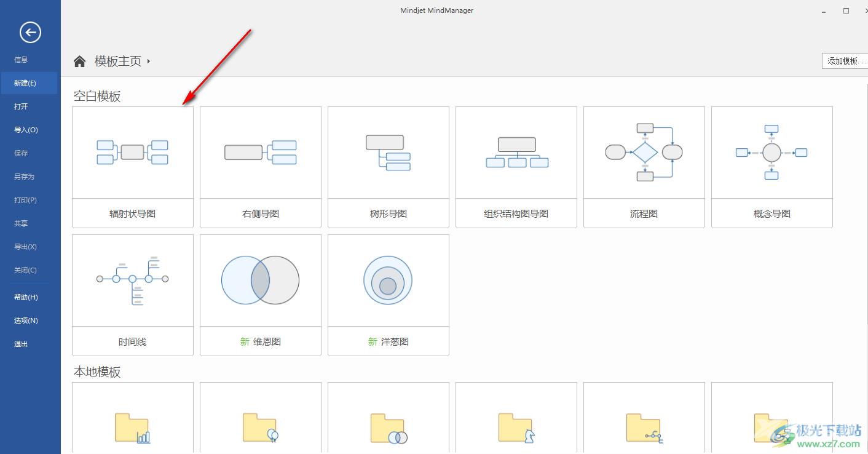The image size is (868, 454).
Task: Choose the 流程图 flowchart template icon
Action: click(644, 153)
